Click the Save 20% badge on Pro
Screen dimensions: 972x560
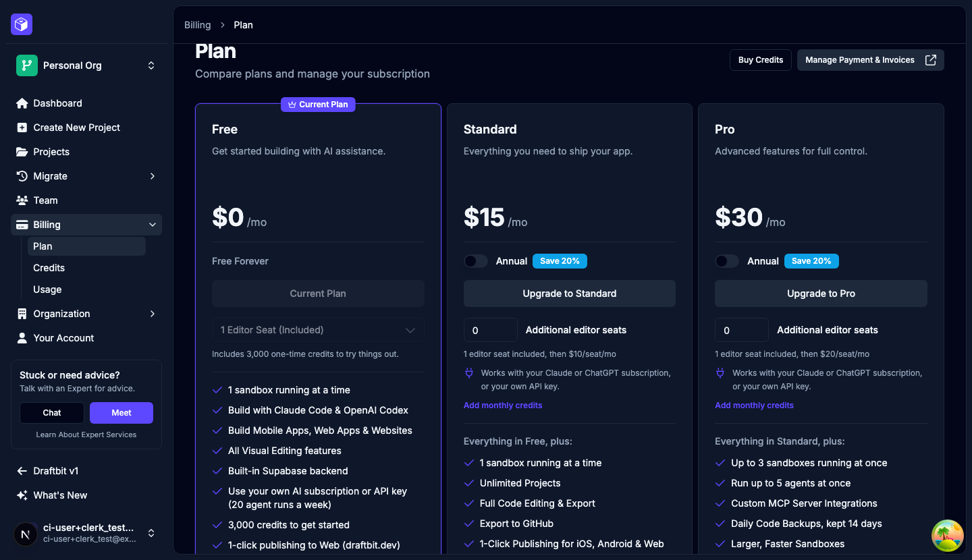(811, 261)
